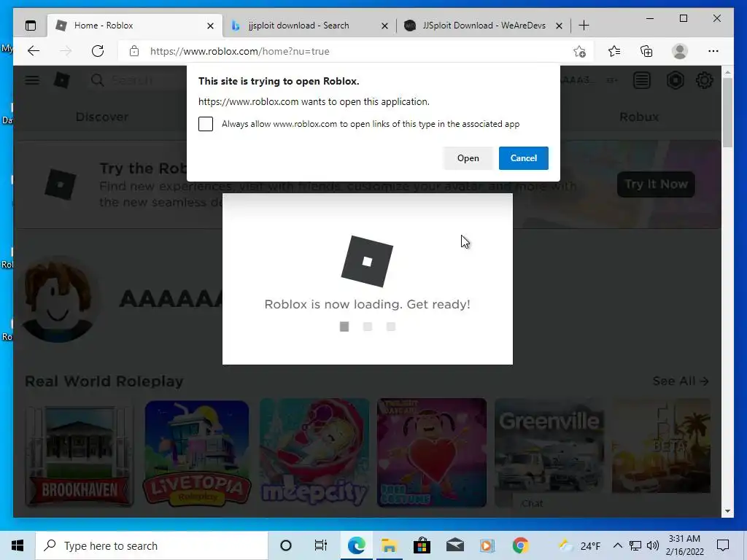Open a new browser tab
This screenshot has height=560, width=747.
584,26
